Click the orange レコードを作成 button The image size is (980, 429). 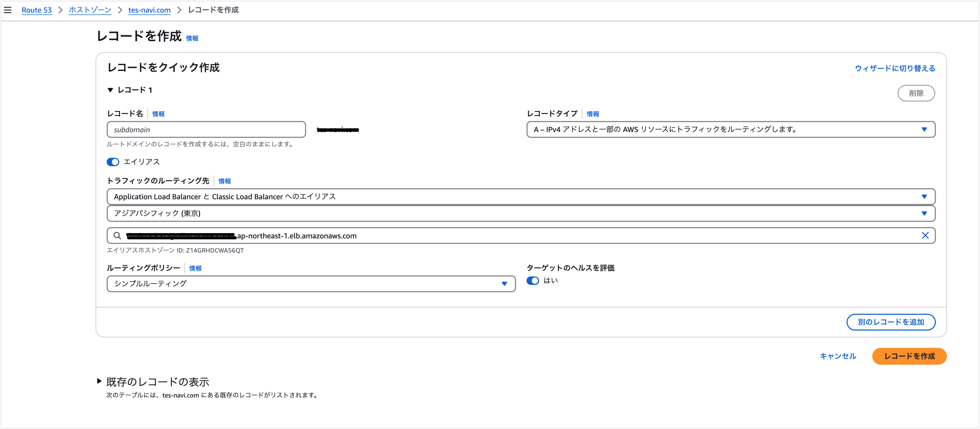(x=909, y=356)
